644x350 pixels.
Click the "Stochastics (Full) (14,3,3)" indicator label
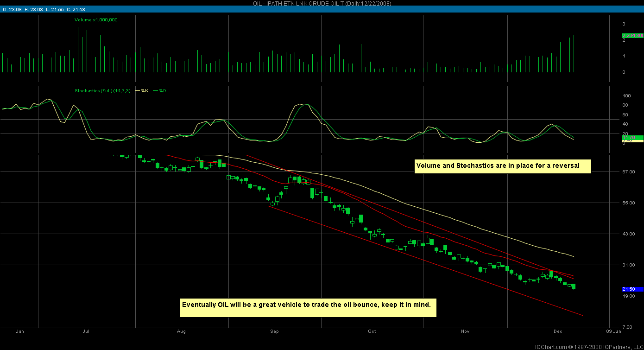(103, 90)
